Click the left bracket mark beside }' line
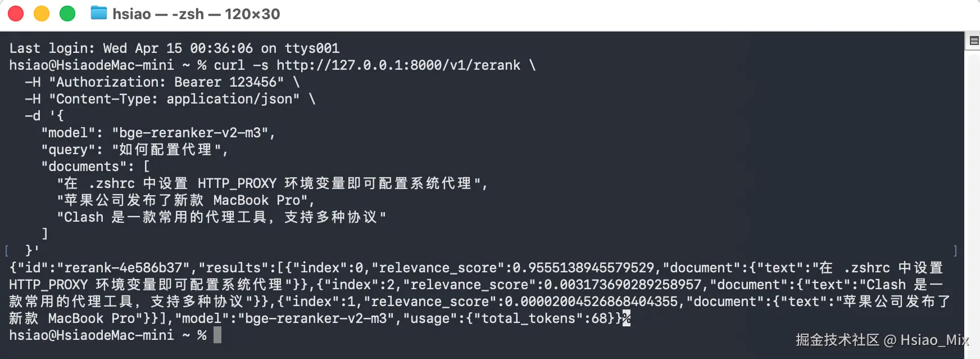The height and width of the screenshot is (359, 980). pyautogui.click(x=7, y=250)
